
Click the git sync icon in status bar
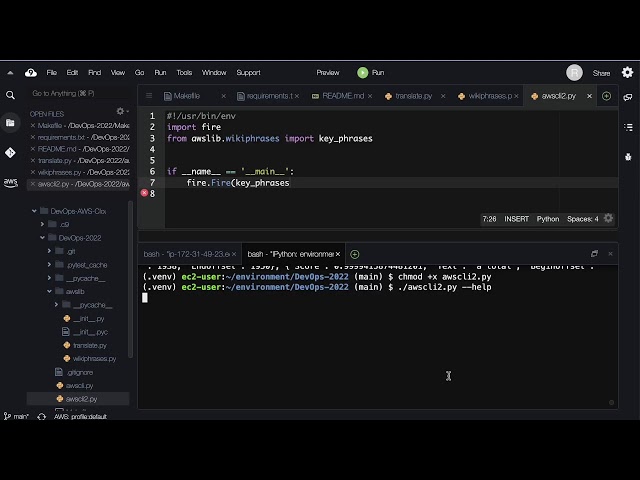click(42, 417)
